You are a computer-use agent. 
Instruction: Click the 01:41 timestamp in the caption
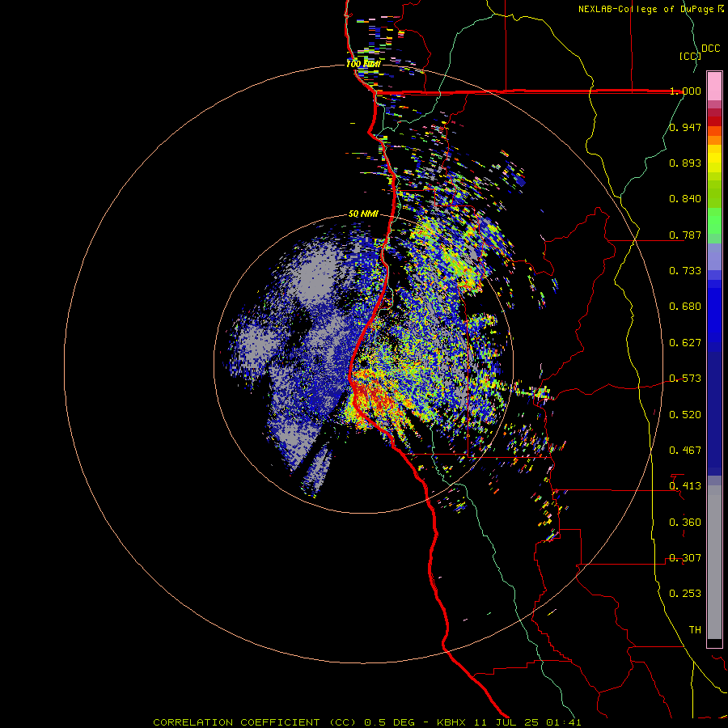click(x=565, y=722)
